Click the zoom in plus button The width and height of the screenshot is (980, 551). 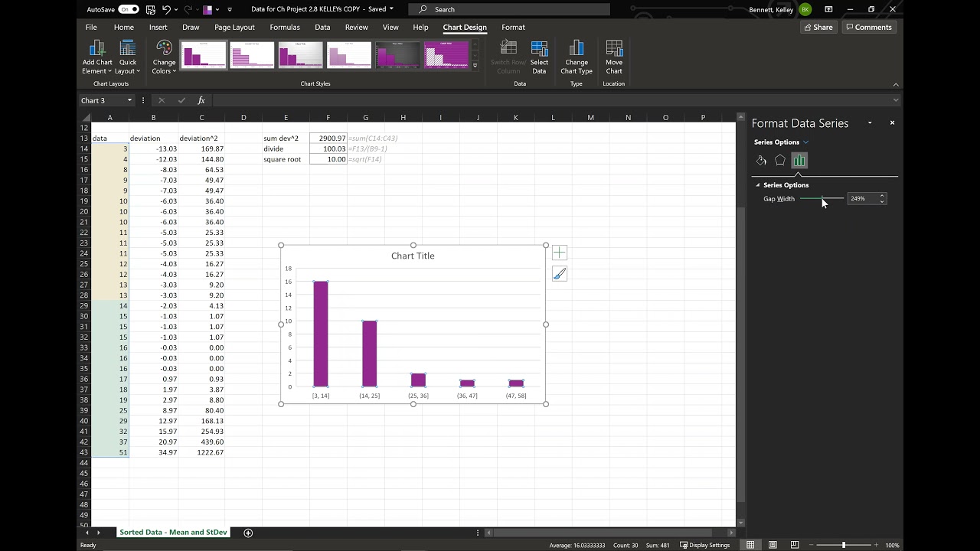(x=876, y=545)
